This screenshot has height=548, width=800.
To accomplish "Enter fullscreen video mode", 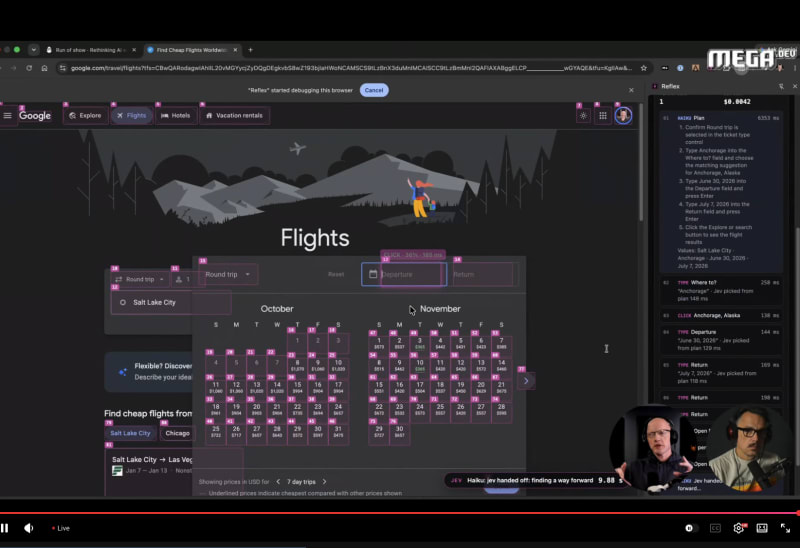I will pyautogui.click(x=785, y=528).
